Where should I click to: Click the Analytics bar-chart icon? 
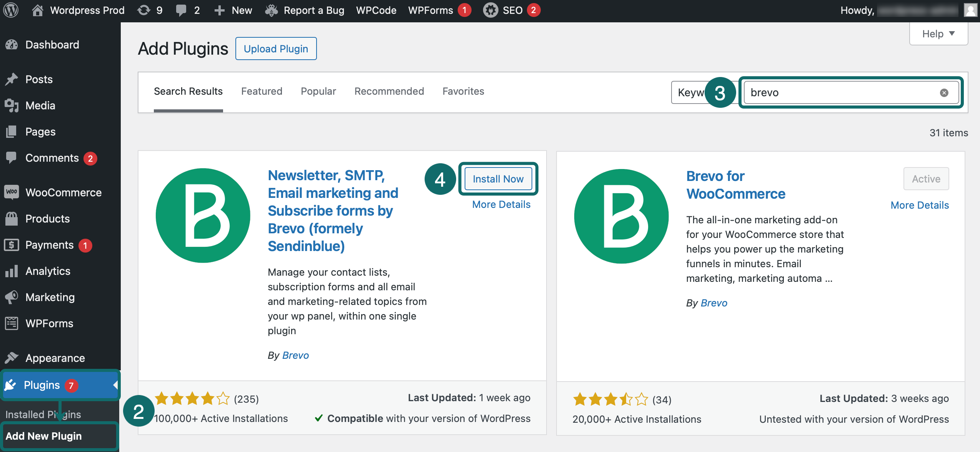click(12, 271)
